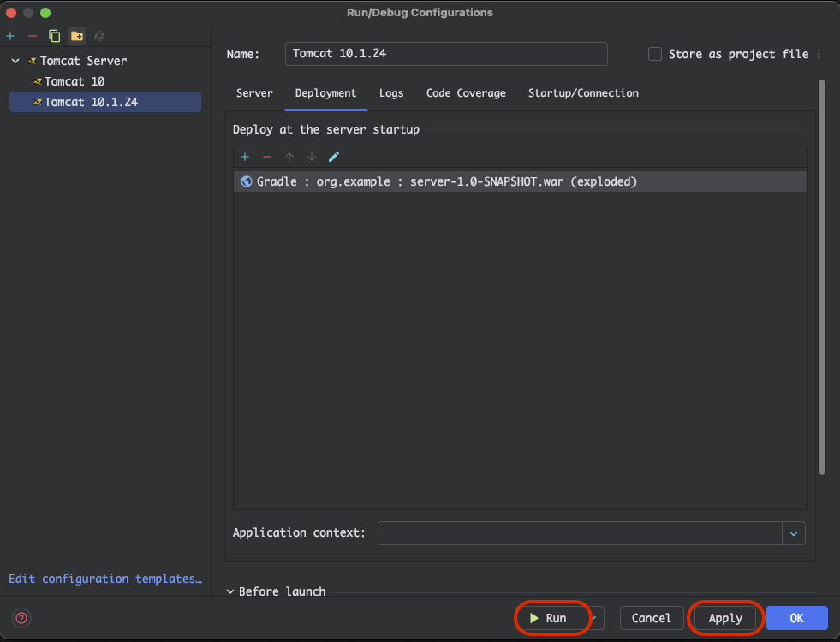The height and width of the screenshot is (642, 840).
Task: Collapse the Tomcat Server tree node
Action: coord(15,61)
